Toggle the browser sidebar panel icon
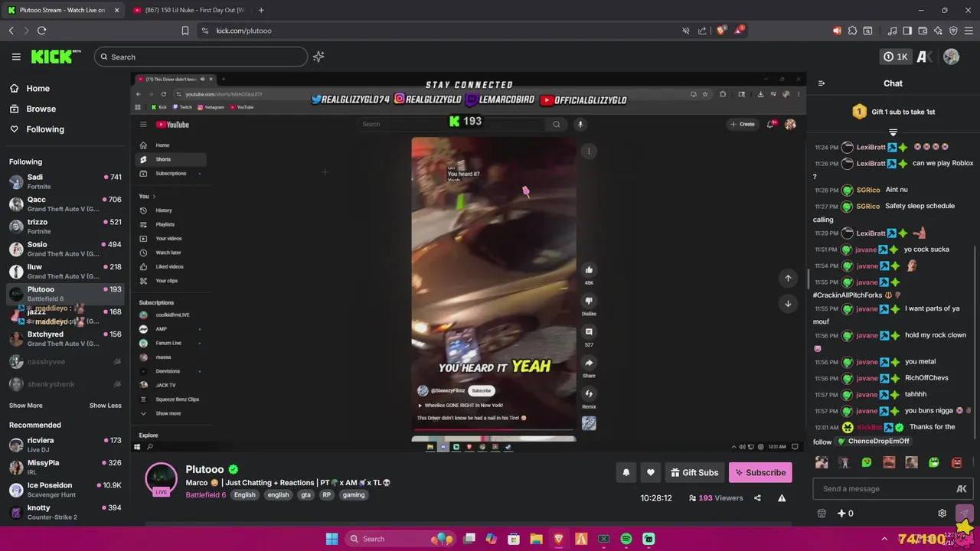980x551 pixels. click(907, 31)
